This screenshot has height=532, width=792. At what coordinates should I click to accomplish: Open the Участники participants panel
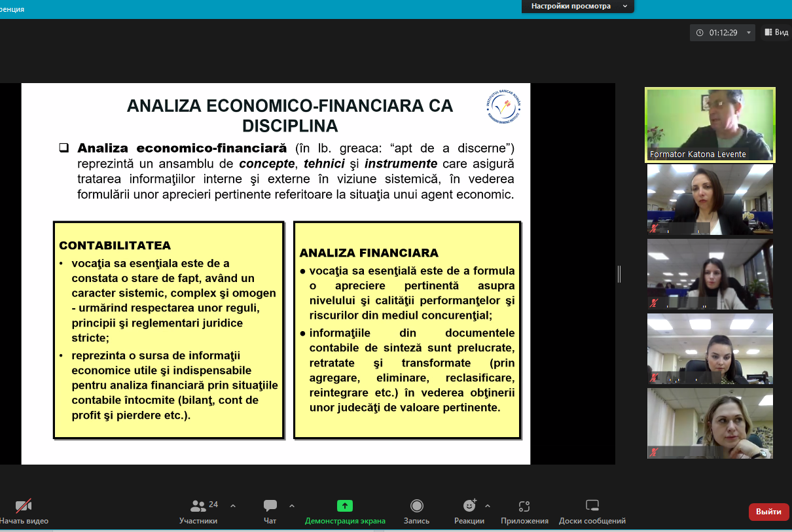198,506
